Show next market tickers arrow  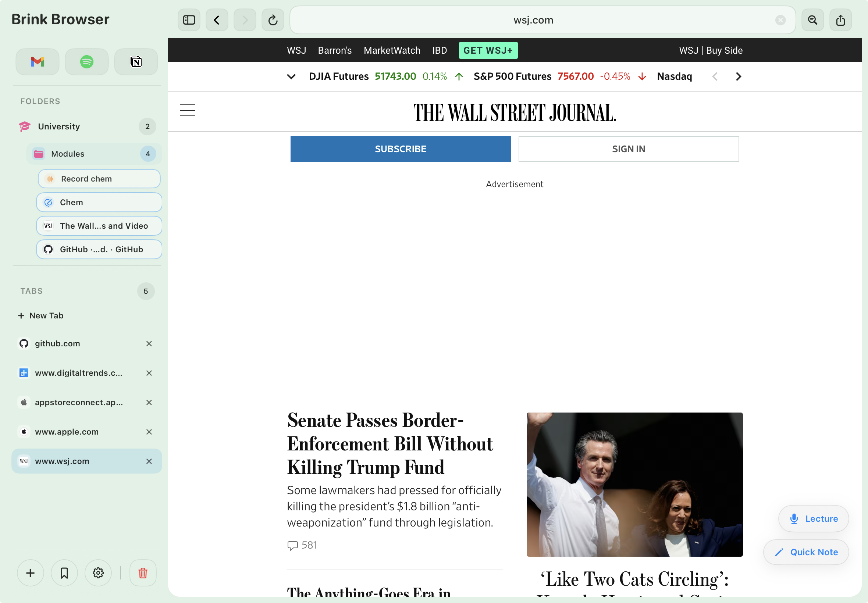coord(739,76)
